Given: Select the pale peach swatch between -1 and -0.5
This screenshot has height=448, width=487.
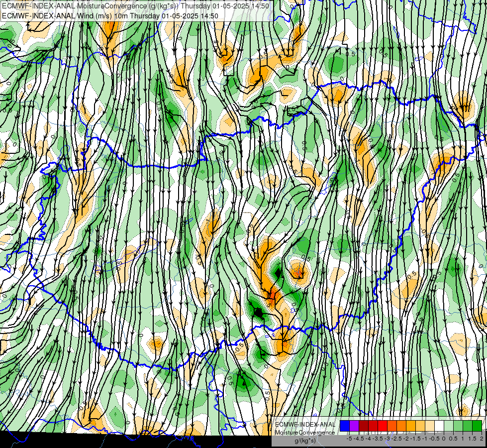Looking at the screenshot, I should [x=430, y=426].
